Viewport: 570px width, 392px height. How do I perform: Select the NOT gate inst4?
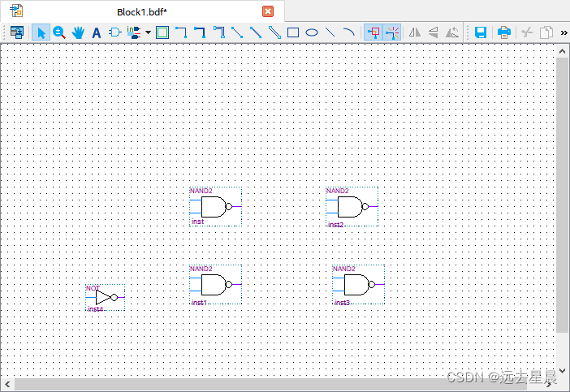pyautogui.click(x=105, y=298)
